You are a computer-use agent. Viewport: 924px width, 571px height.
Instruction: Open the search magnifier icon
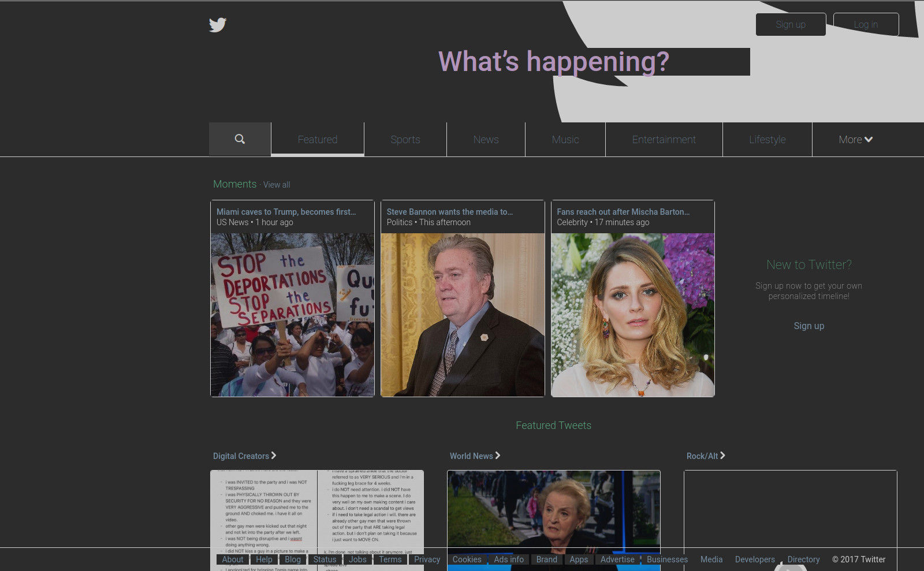pos(240,139)
